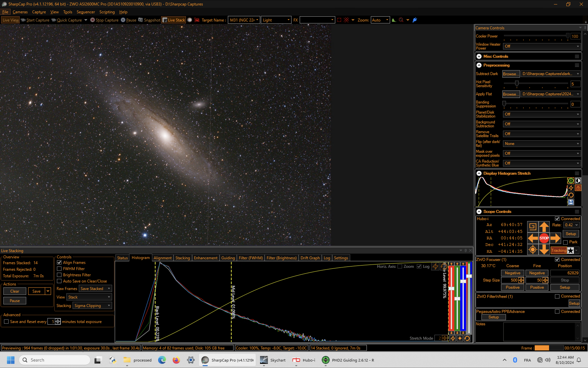Viewport: 588px width, 368px height.
Task: Open the Sequencer menu
Action: tap(86, 12)
